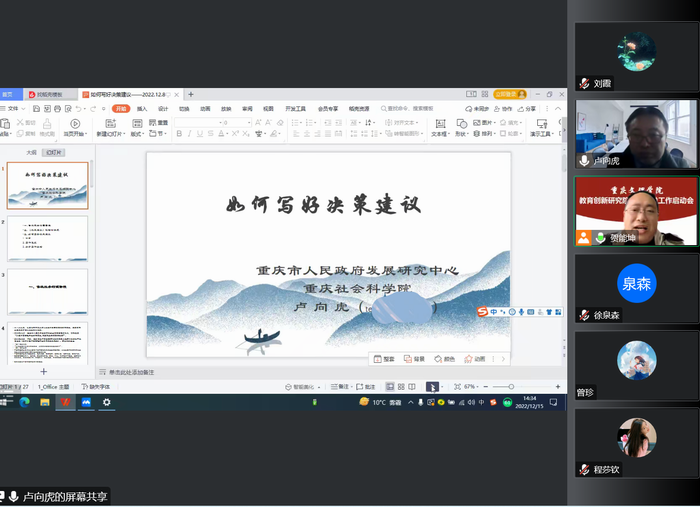
Task: Click the Paste clipboard icon
Action: tap(5, 123)
